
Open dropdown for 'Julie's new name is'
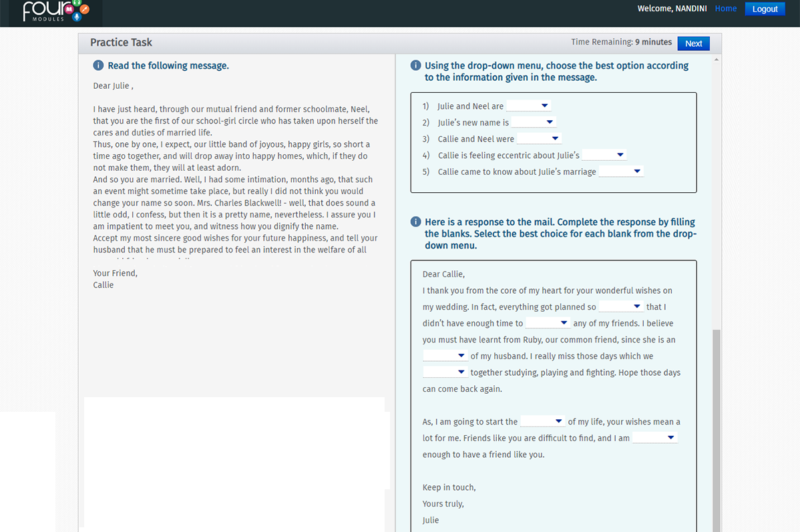[534, 122]
